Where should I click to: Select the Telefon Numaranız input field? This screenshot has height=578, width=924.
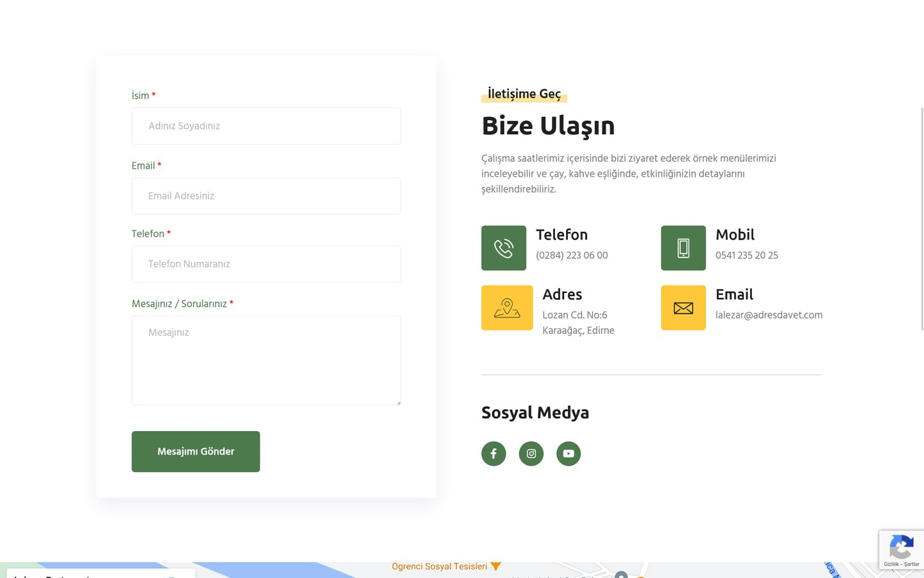point(266,264)
